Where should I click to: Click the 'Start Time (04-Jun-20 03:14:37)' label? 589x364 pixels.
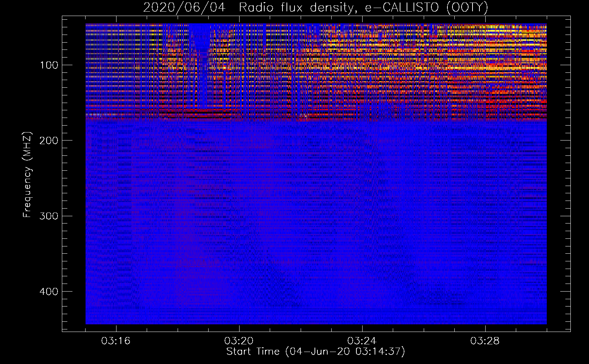pos(316,352)
